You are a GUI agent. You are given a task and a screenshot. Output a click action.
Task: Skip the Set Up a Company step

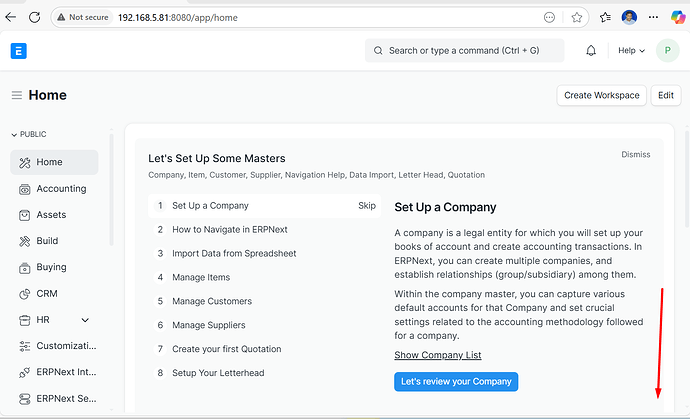coord(367,206)
